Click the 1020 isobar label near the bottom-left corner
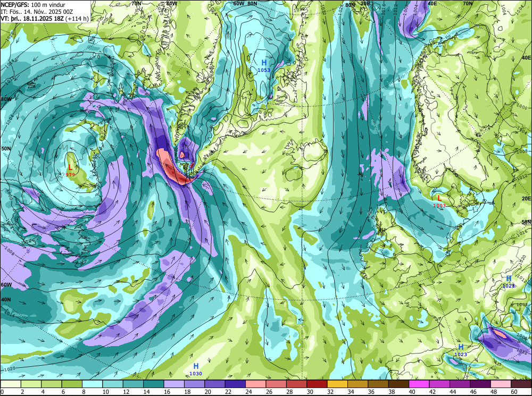 point(10,368)
